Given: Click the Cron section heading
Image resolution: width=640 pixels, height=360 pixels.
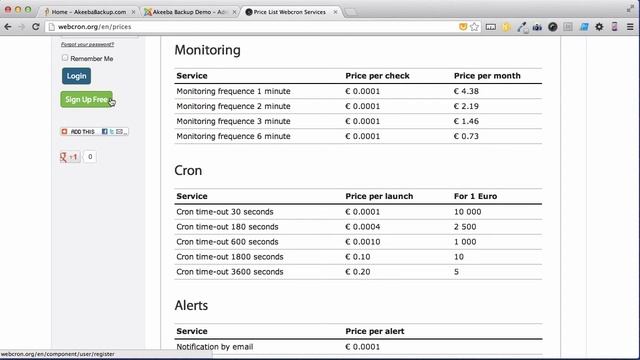Looking at the screenshot, I should pyautogui.click(x=188, y=170).
